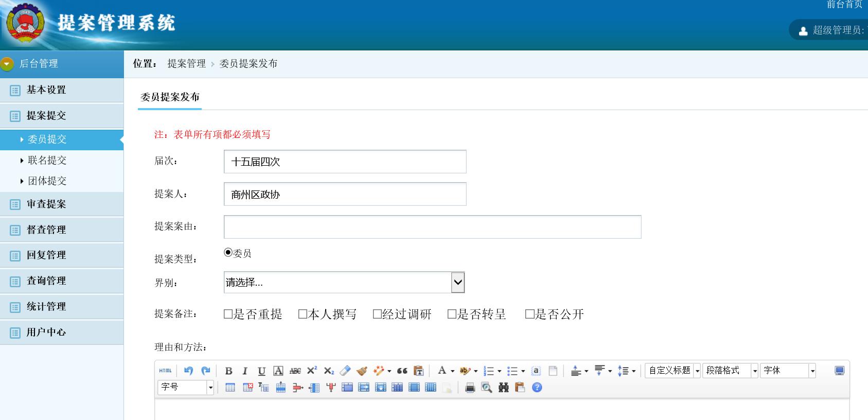Insert a table in the editor

pyautogui.click(x=230, y=388)
